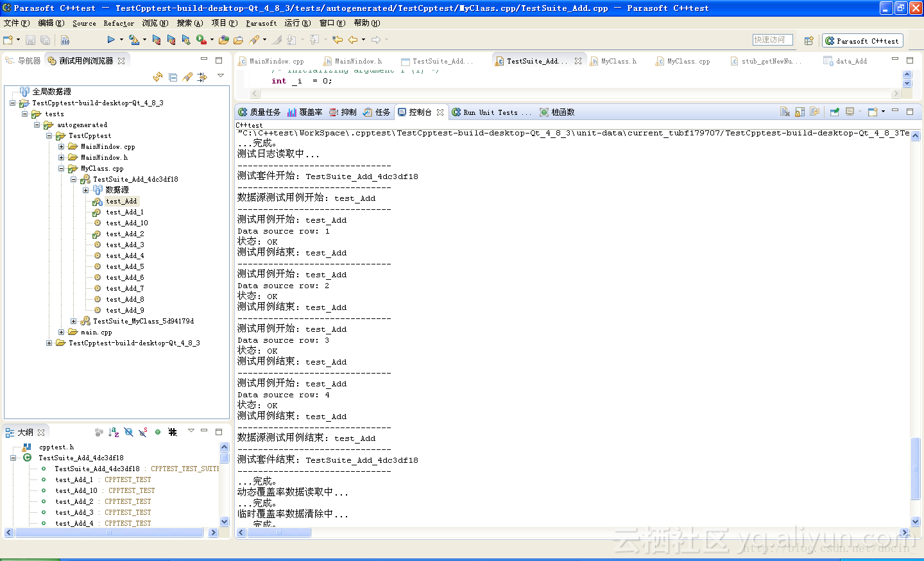Go to last edit location arrow

pos(338,40)
